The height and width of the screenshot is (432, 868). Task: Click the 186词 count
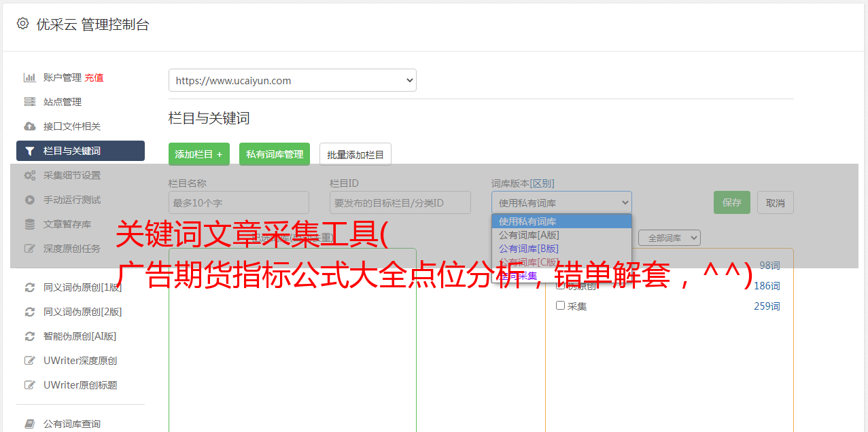(x=767, y=286)
